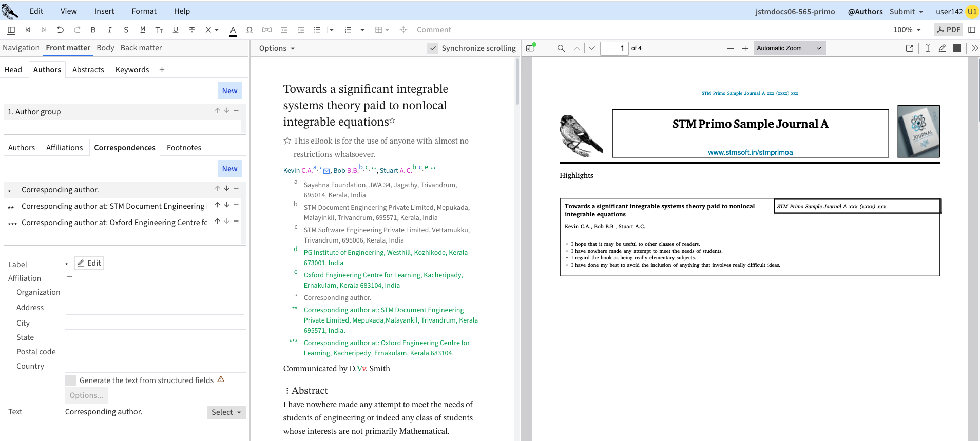Expand the Options dropdown above the editor
980x441 pixels.
(277, 48)
